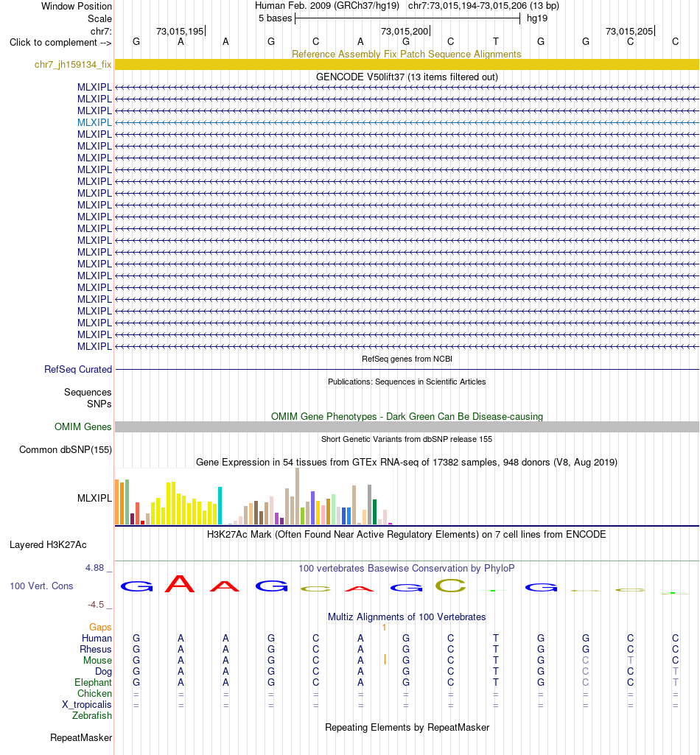
Task: Select the gray OMIM Genes item bar
Action: click(407, 426)
